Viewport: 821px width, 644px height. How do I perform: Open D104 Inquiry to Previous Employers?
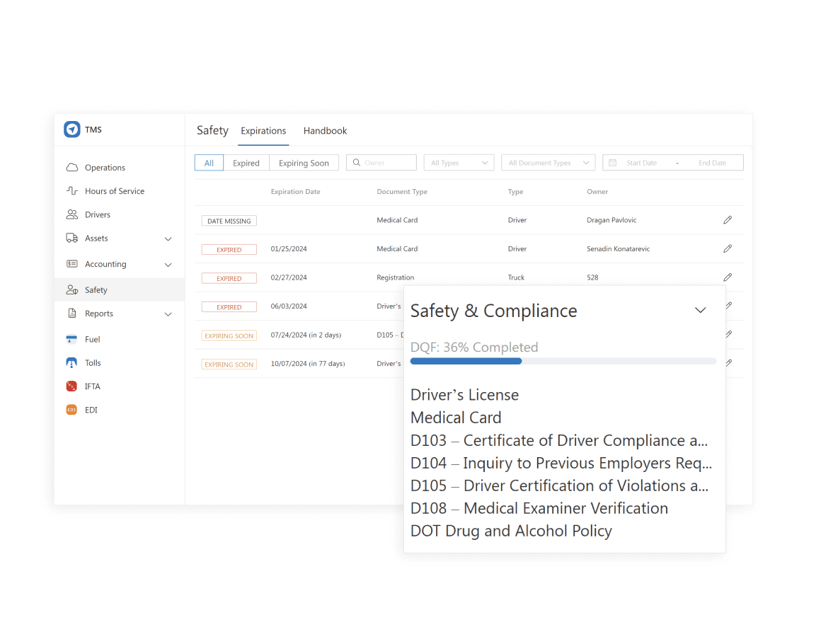click(561, 464)
